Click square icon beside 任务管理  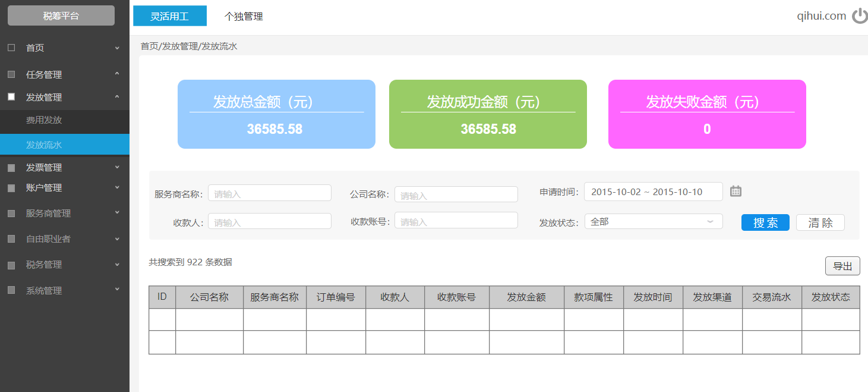[11, 74]
